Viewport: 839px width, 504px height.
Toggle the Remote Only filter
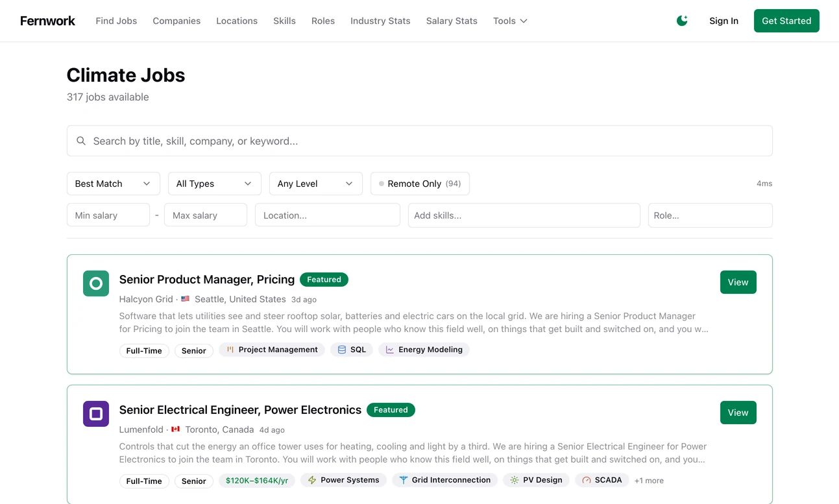point(420,184)
